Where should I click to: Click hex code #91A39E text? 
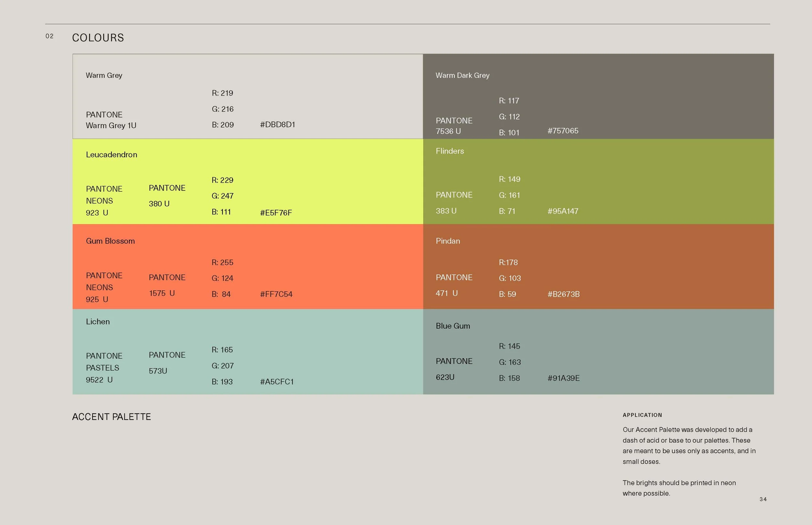[563, 378]
